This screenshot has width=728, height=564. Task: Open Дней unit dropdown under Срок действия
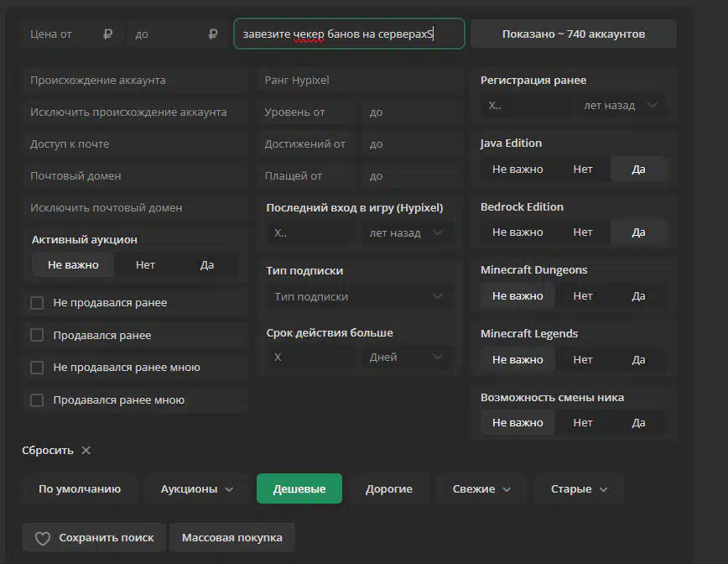point(407,357)
